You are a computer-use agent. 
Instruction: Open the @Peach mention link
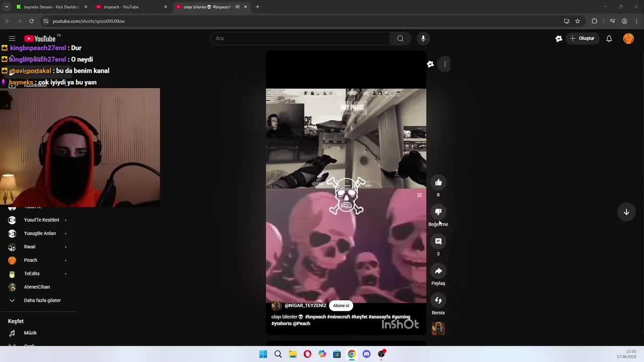pos(301,324)
